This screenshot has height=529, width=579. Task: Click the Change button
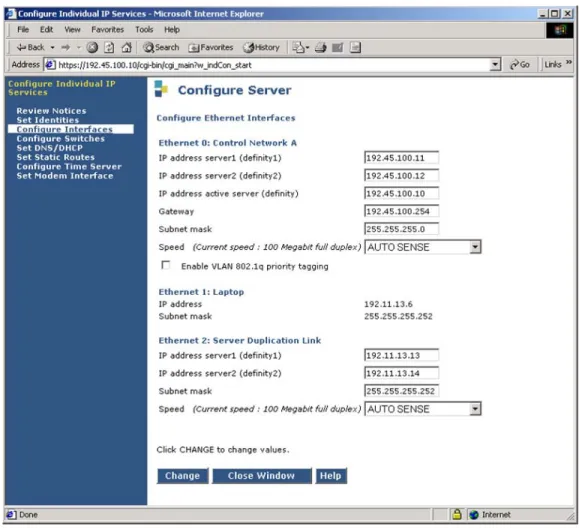point(182,476)
